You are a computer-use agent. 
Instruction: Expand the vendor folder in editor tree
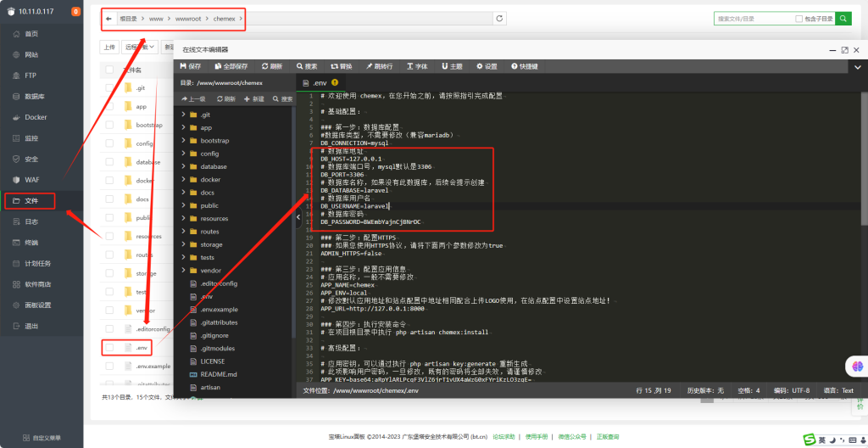(x=183, y=271)
